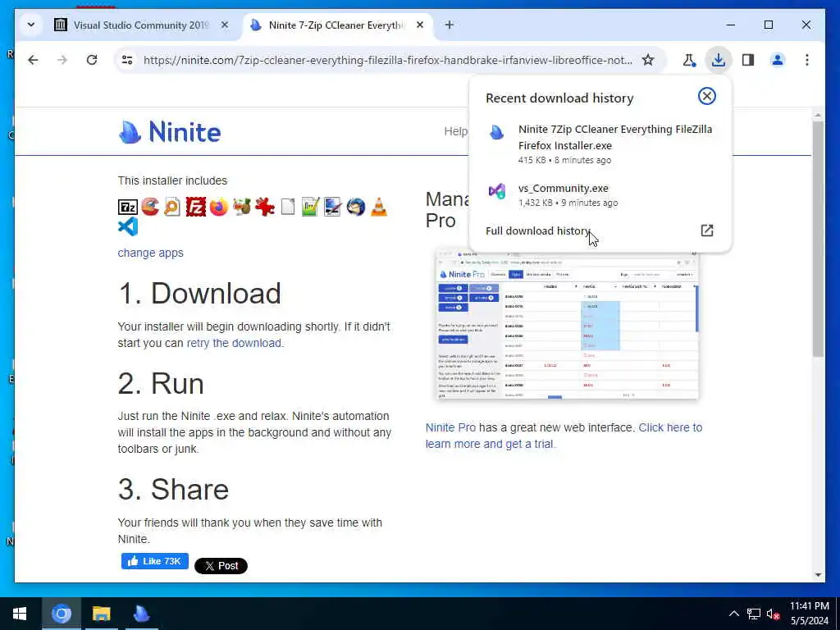This screenshot has height=630, width=840.
Task: Click the Full download history text
Action: tap(538, 231)
